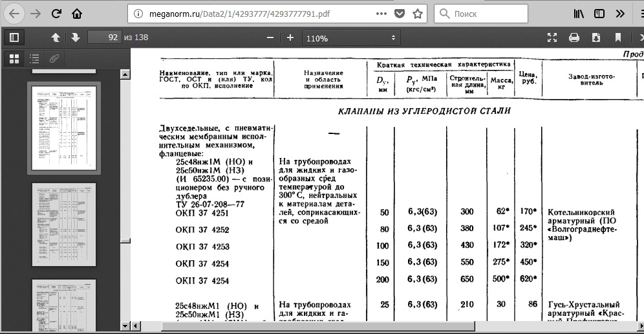Click the zoom out minus button
The image size is (644, 334).
coord(270,38)
